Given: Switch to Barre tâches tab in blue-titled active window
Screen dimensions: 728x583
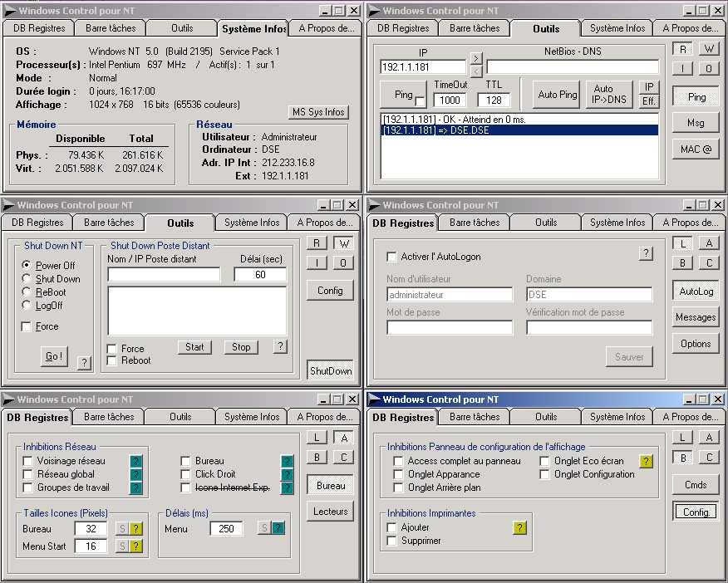Looking at the screenshot, I should tap(475, 417).
